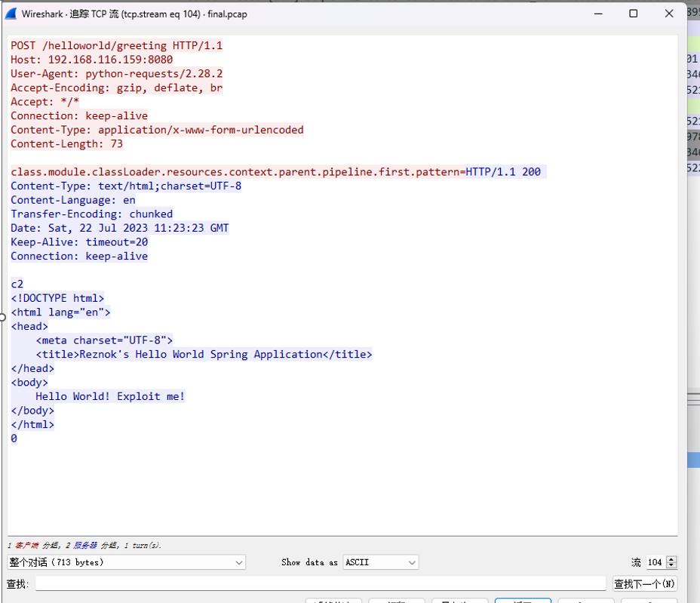The width and height of the screenshot is (700, 603).
Task: Click into the stream number field showing 104
Action: click(x=655, y=562)
